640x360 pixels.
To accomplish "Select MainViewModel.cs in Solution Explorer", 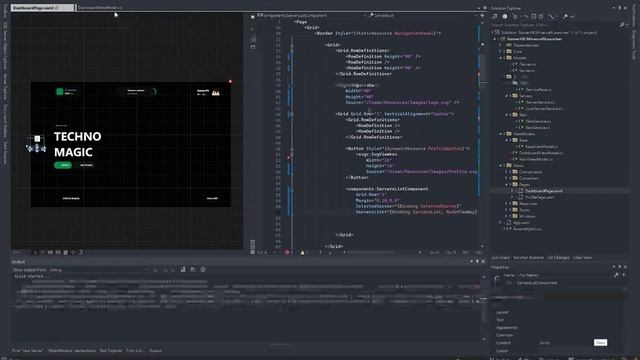I will click(536, 159).
